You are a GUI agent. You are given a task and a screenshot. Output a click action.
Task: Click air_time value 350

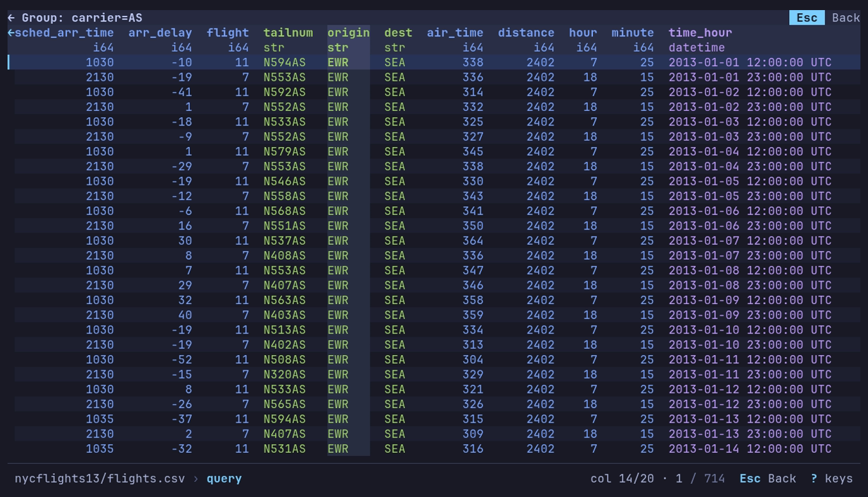tap(472, 226)
